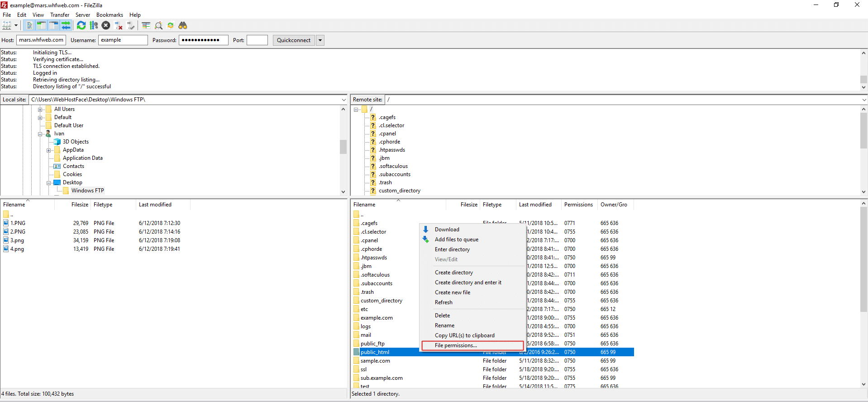Viewport: 868px width, 402px height.
Task: Open Site Manager dropdown arrow in toolbar
Action: click(16, 25)
